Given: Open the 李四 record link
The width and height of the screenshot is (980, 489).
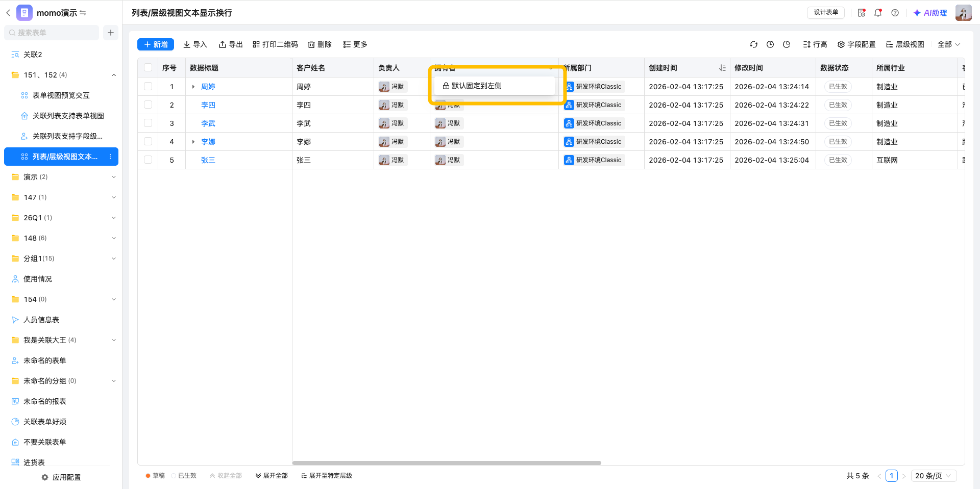Looking at the screenshot, I should (x=208, y=105).
